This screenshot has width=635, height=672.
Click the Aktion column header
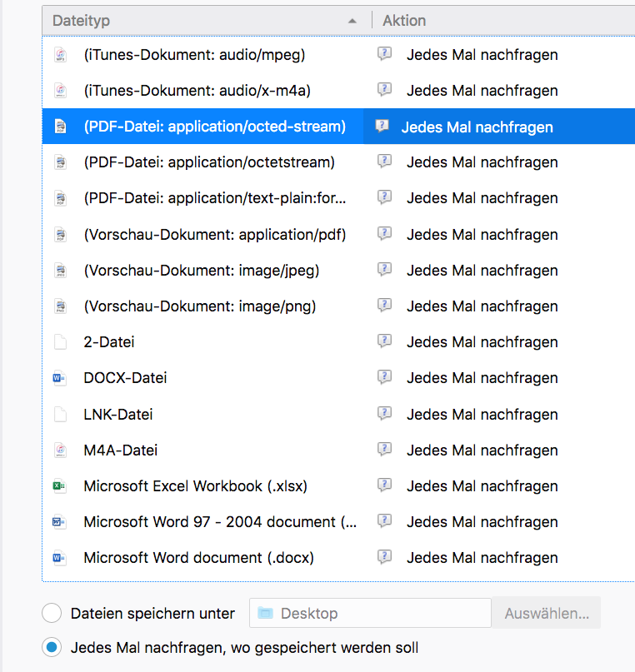pos(404,21)
